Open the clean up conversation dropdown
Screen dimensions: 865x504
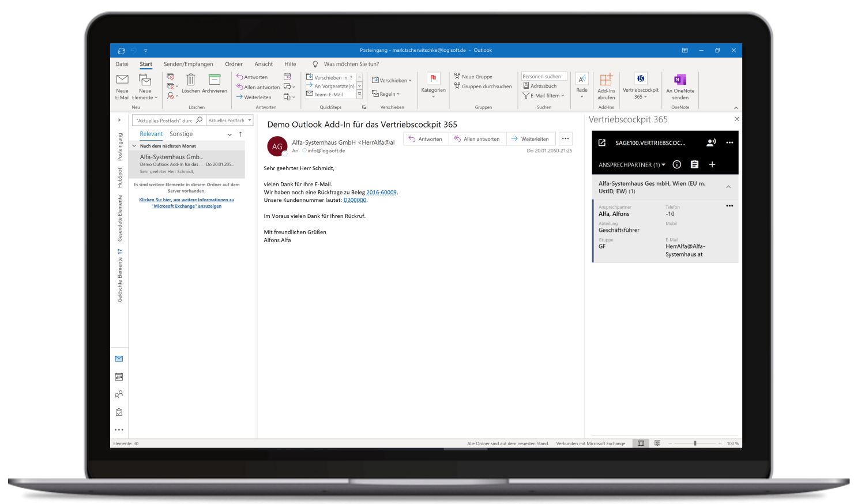[x=172, y=86]
